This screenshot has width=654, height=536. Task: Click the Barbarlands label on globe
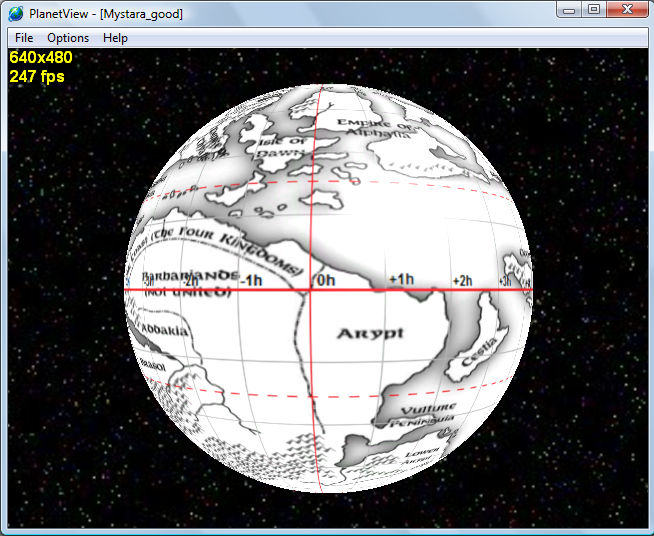click(x=191, y=276)
